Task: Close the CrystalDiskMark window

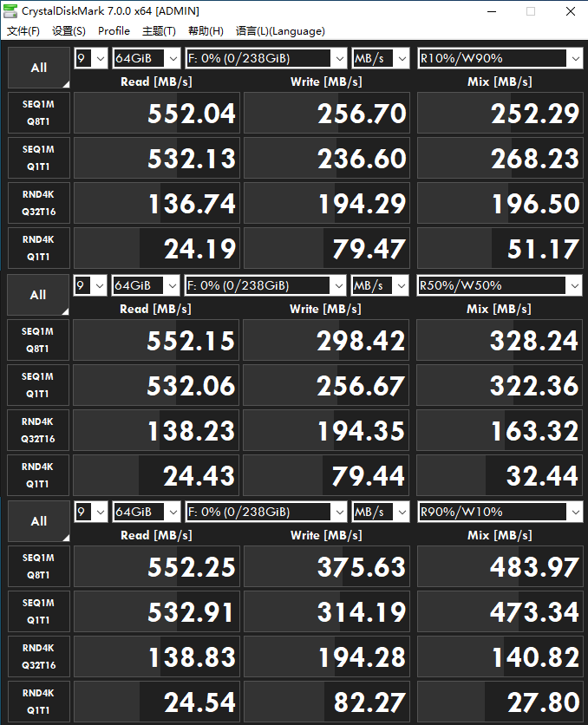Action: [571, 11]
